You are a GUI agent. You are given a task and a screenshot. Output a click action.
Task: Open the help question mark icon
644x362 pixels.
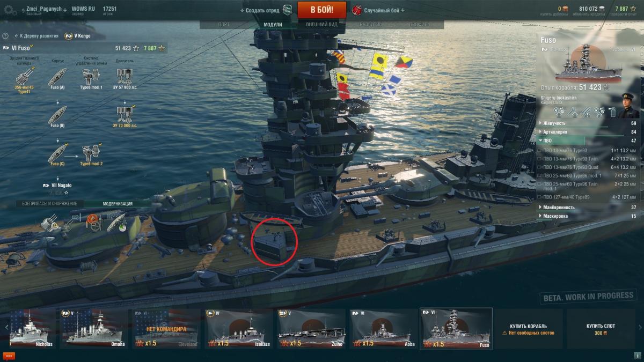tap(5, 36)
